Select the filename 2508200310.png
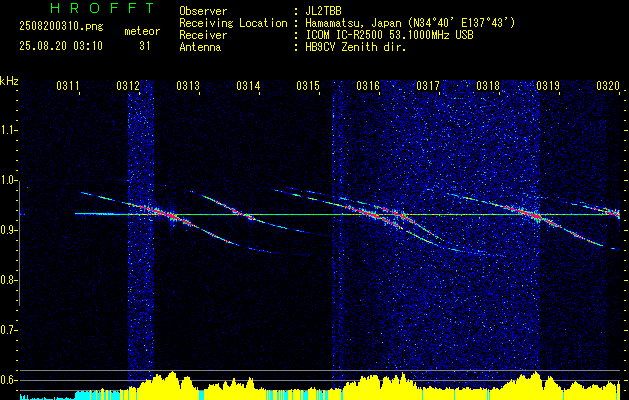The image size is (629, 400). (61, 27)
